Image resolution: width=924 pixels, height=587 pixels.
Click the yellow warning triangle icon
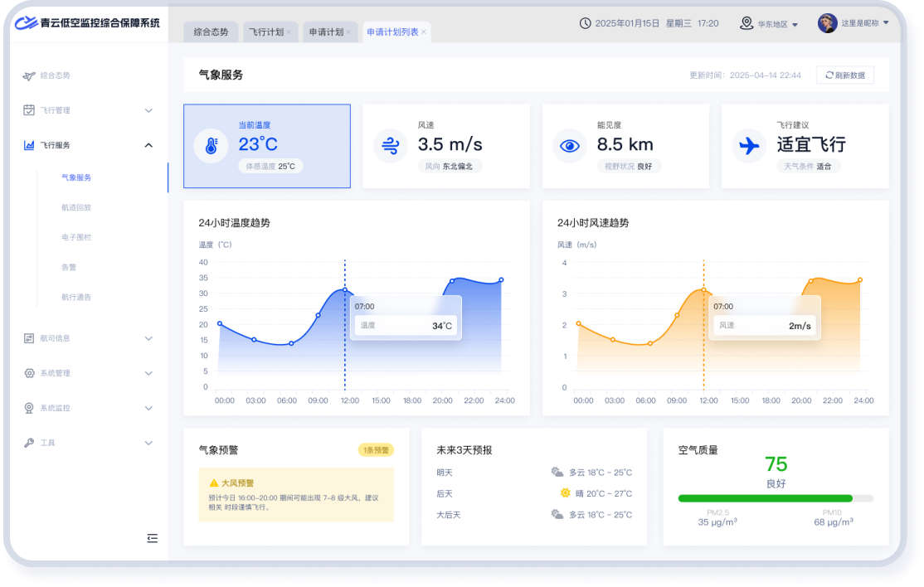[x=213, y=483]
